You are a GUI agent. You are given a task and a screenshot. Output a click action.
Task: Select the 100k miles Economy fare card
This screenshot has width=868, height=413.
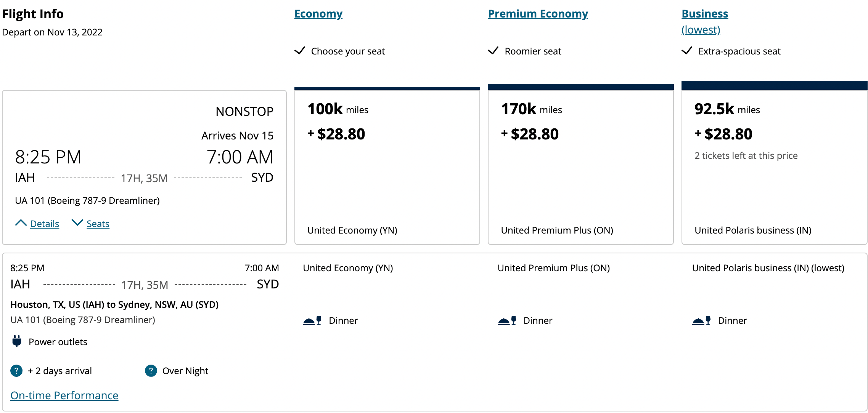tap(387, 164)
